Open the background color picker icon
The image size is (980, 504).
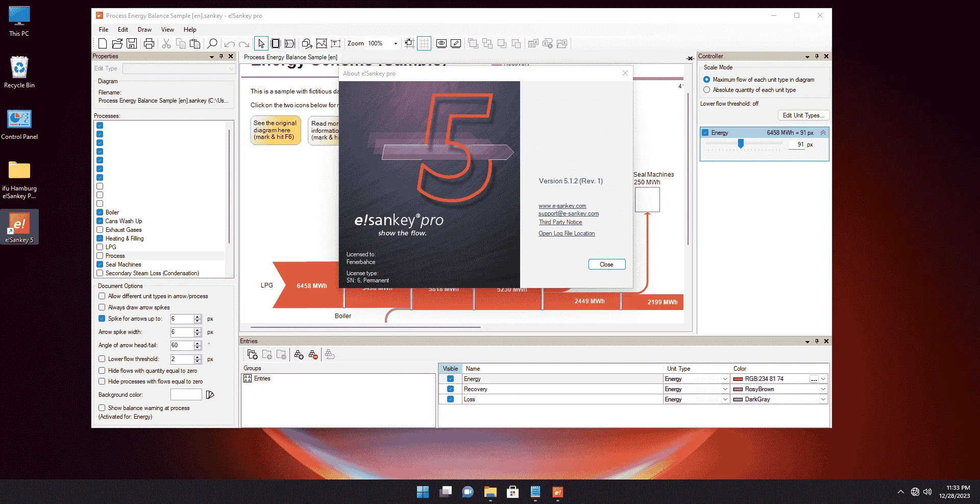210,395
